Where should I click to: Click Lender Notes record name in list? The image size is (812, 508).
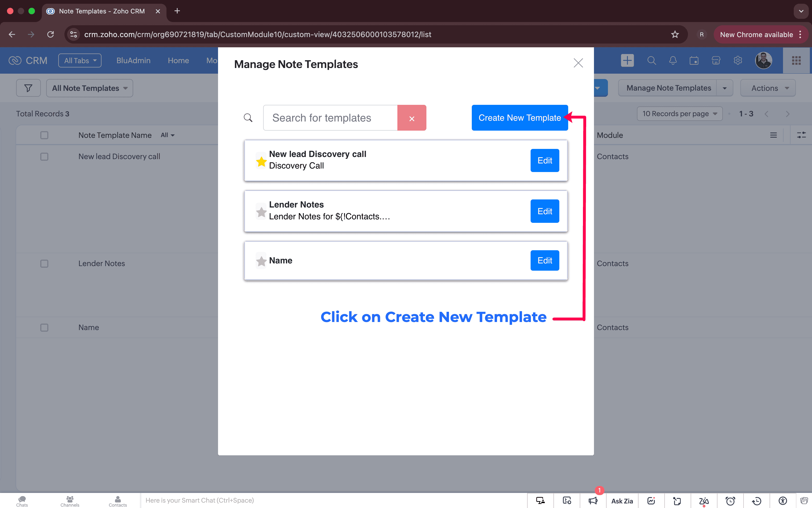(x=102, y=264)
